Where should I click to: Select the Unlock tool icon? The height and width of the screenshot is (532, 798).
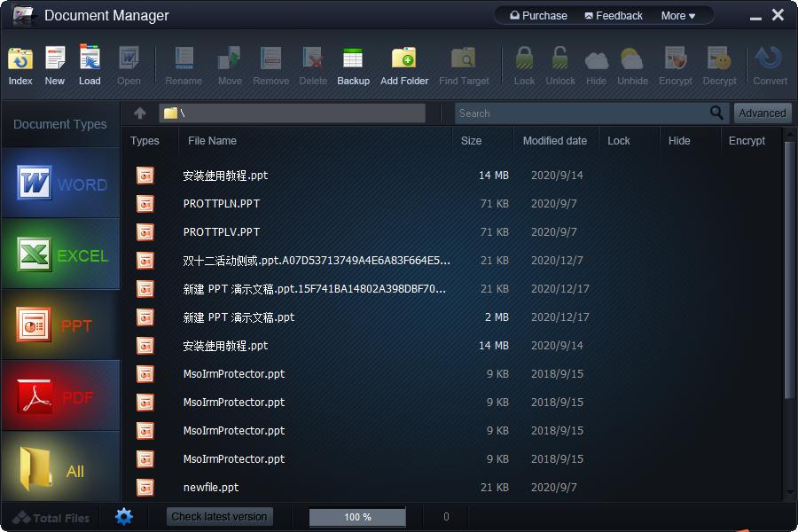559,66
